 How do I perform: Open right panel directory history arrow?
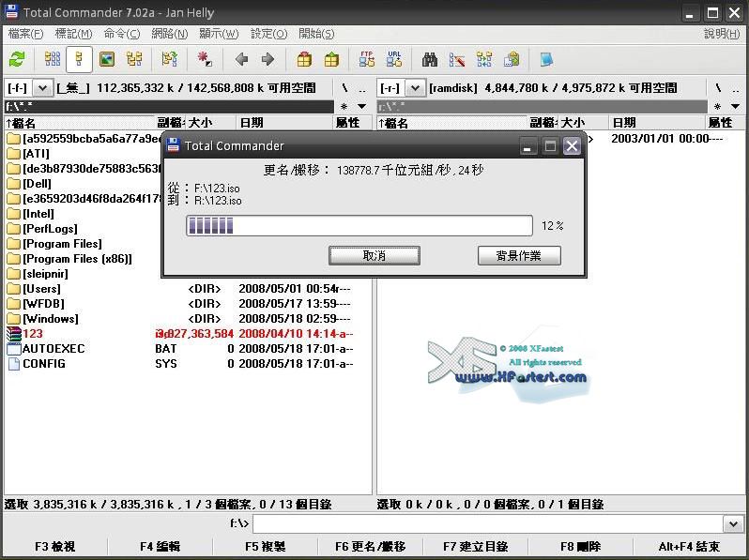(x=736, y=106)
